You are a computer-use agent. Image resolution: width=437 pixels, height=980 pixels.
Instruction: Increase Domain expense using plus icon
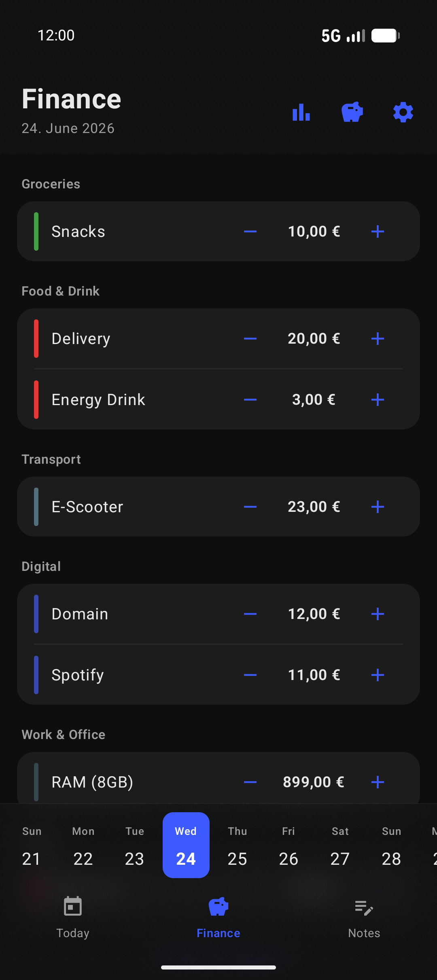tap(378, 614)
